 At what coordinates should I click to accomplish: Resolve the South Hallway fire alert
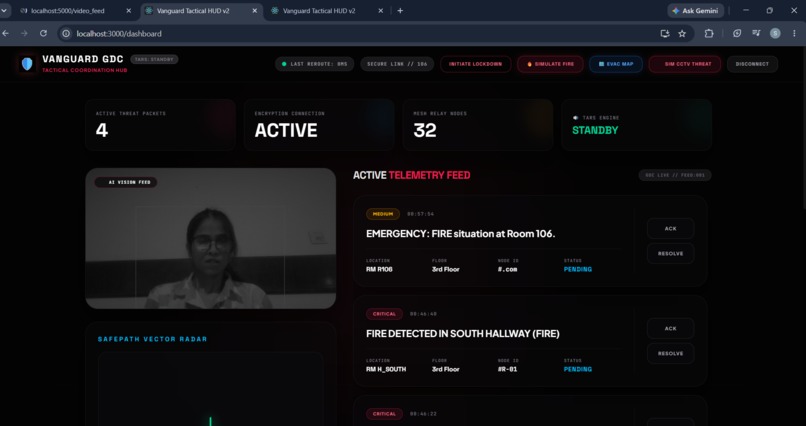click(x=670, y=354)
